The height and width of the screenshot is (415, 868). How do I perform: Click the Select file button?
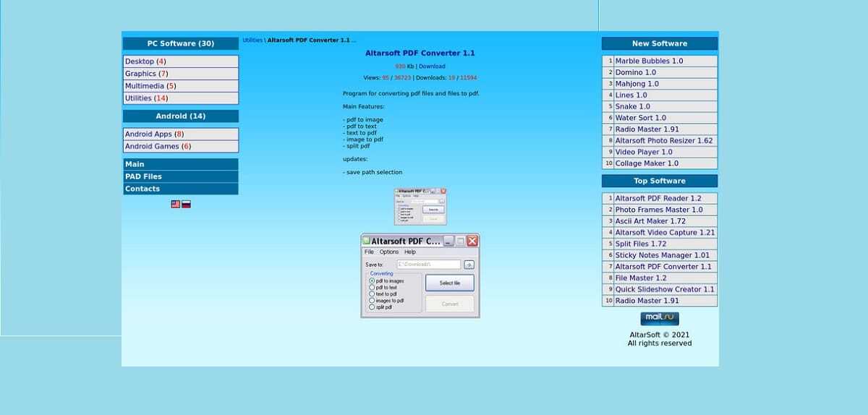450,283
